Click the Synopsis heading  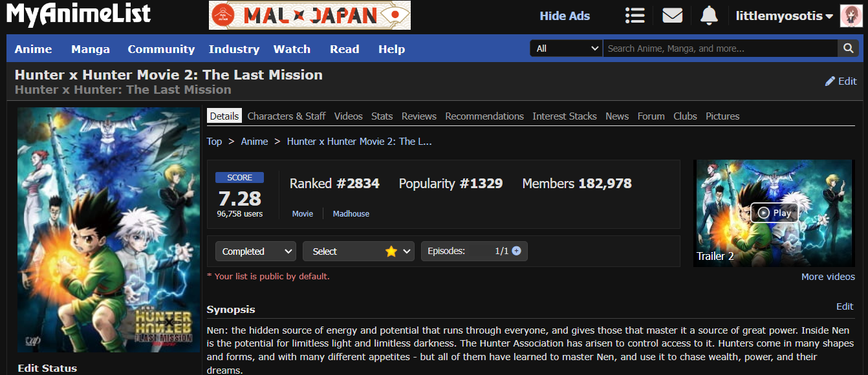(231, 310)
